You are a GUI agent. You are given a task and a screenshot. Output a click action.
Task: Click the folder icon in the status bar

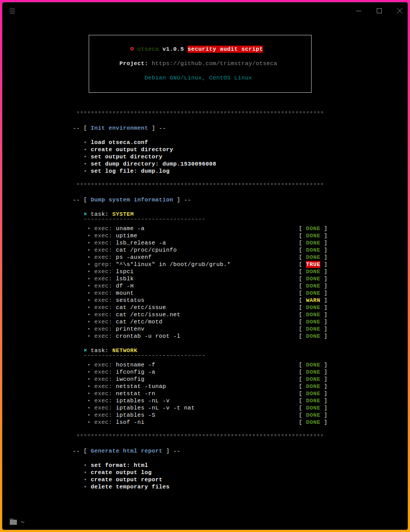pos(13,522)
